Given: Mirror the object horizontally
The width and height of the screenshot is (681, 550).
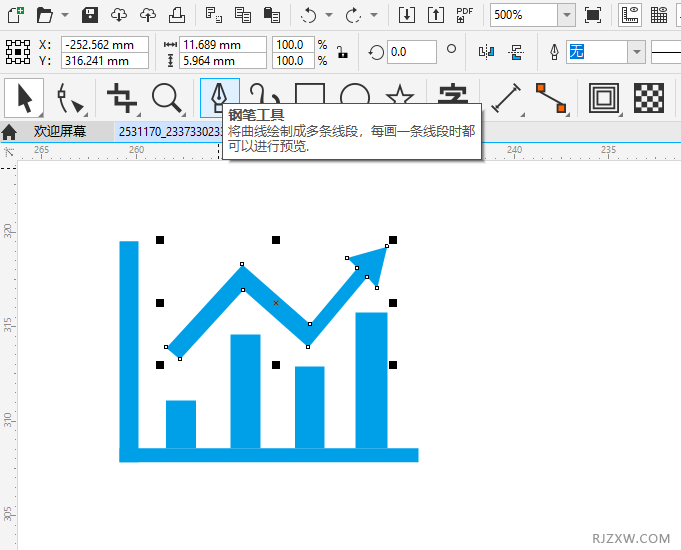Looking at the screenshot, I should (486, 52).
